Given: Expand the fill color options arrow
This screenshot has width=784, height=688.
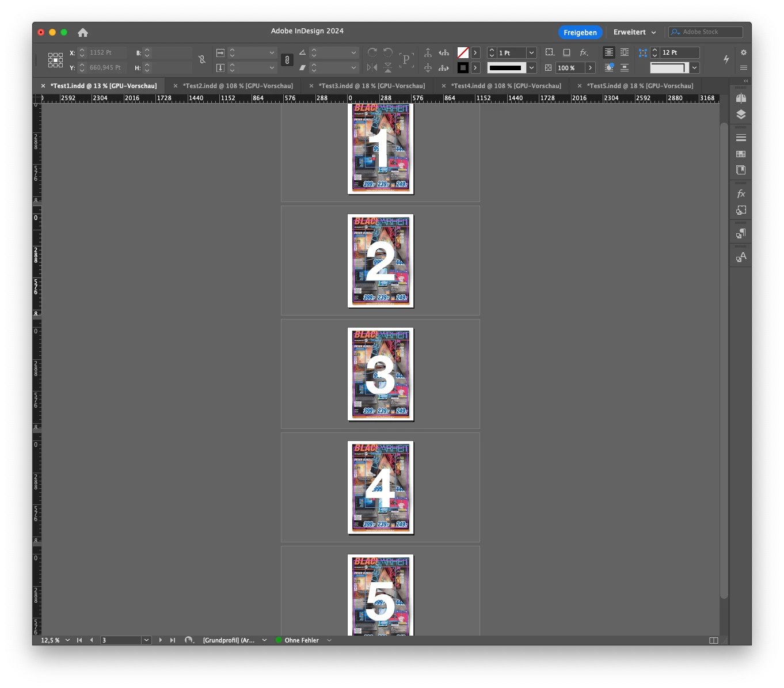Looking at the screenshot, I should pos(475,52).
